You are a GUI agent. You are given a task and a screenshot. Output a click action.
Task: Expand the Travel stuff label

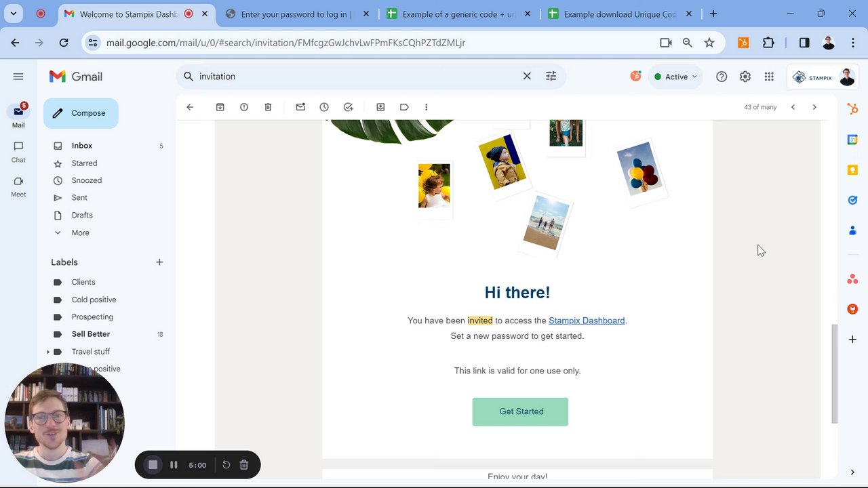click(47, 352)
